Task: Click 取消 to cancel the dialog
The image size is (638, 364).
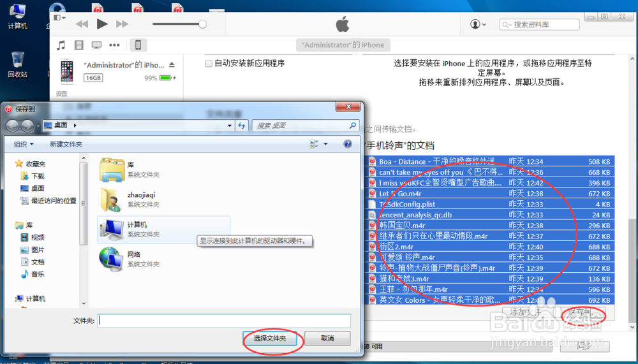Action: pos(327,339)
